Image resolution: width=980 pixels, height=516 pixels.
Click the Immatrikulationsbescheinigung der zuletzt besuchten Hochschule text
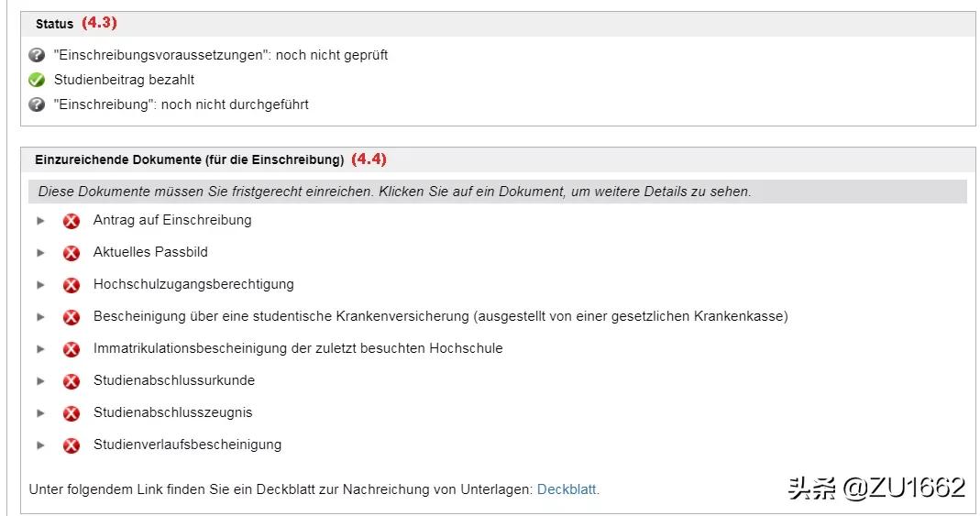298,348
